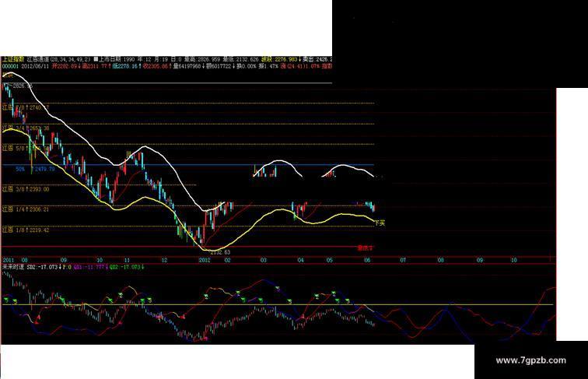Click the yellow 下突 label beside yellow curve

(x=380, y=223)
